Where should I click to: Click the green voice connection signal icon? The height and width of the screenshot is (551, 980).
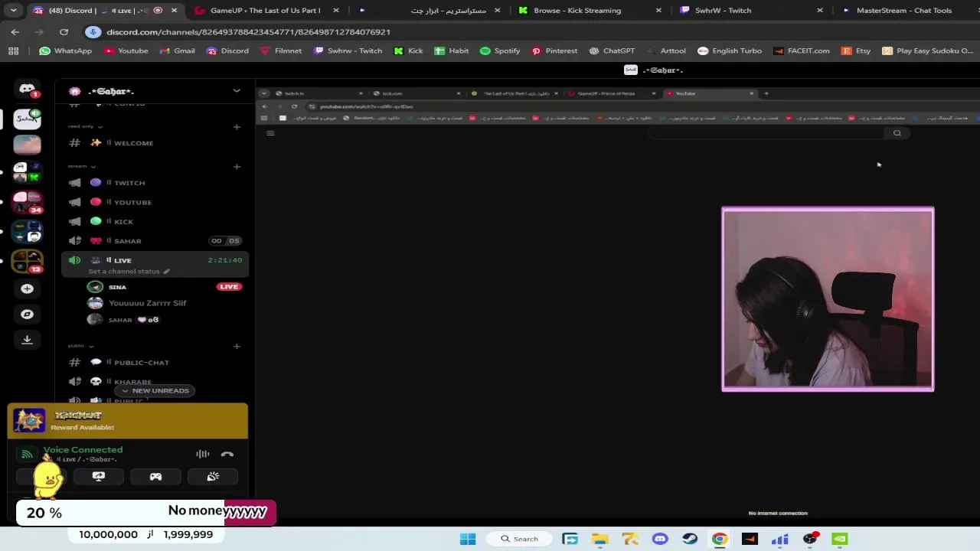click(x=27, y=454)
